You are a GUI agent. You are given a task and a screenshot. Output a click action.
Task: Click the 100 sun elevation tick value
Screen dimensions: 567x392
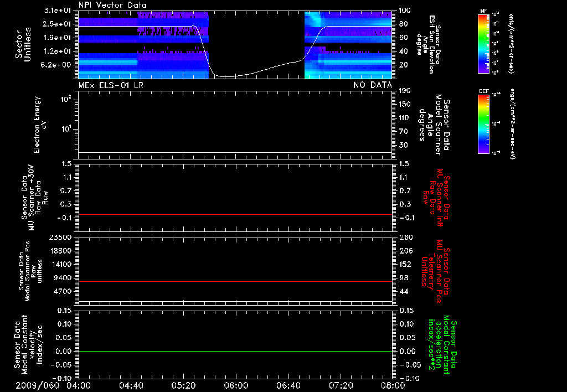tap(405, 11)
